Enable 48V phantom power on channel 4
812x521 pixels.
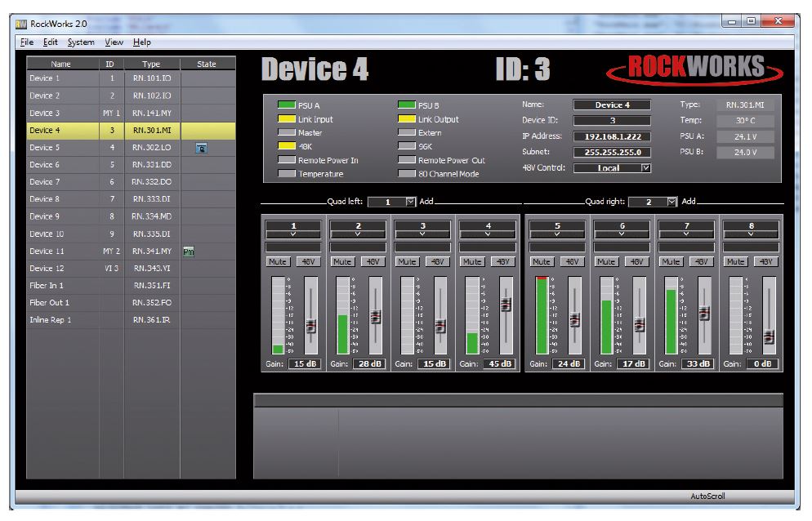503,262
